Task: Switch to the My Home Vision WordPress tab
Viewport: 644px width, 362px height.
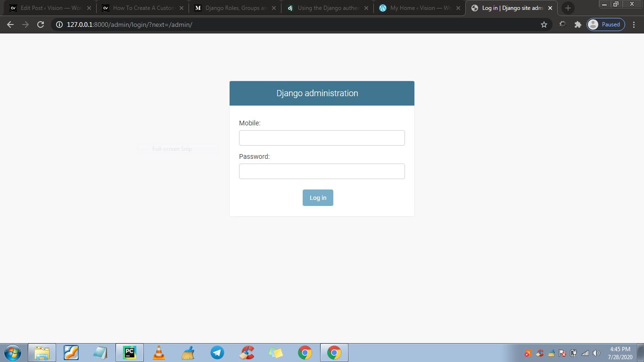Action: (420, 8)
